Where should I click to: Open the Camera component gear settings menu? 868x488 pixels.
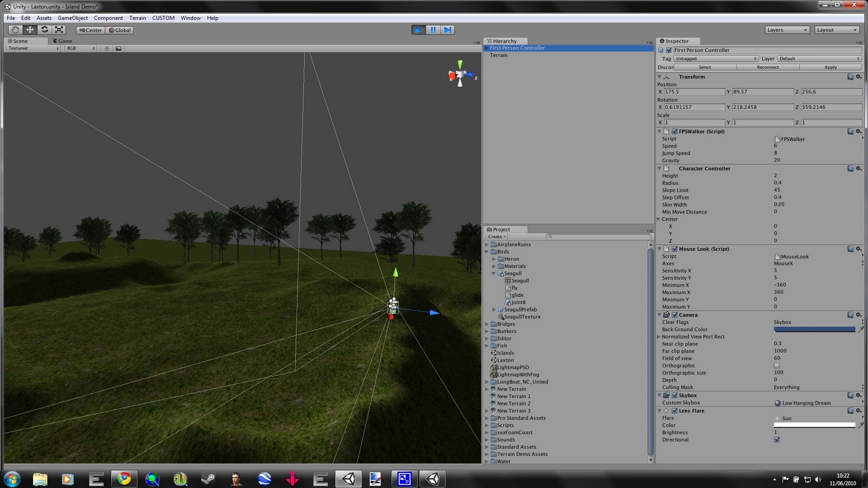(x=858, y=314)
